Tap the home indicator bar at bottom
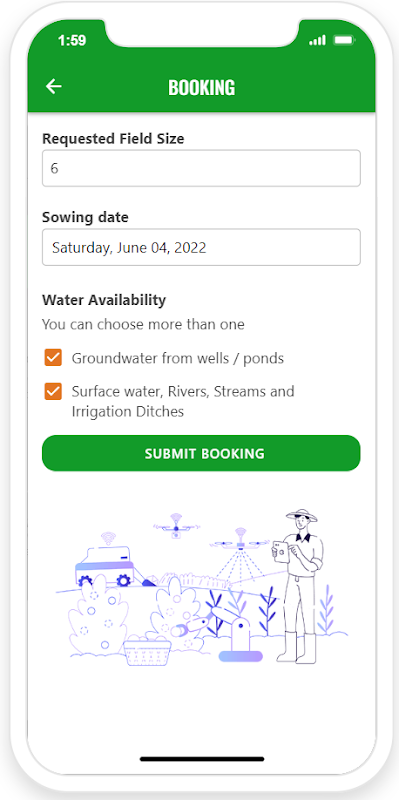The image size is (399, 800). click(202, 759)
